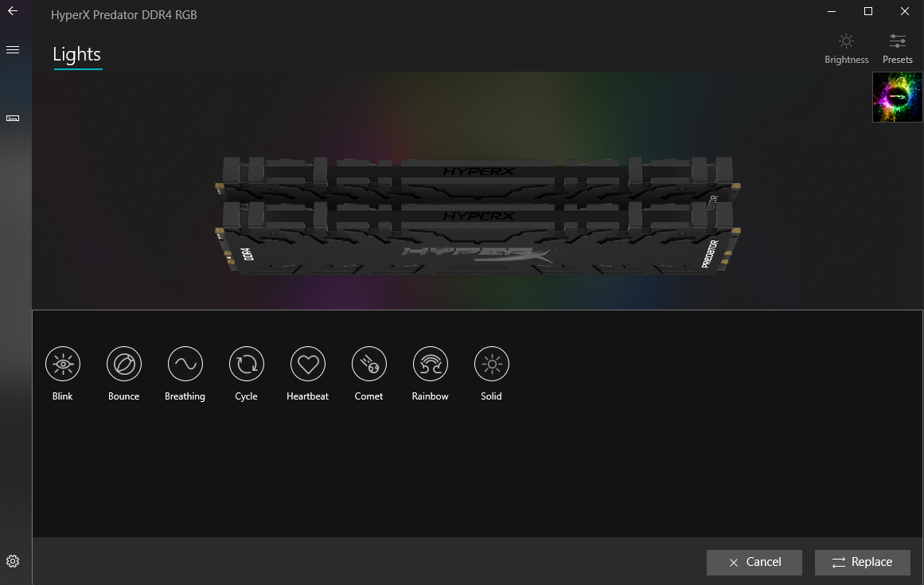The image size is (924, 585).
Task: Open settings via the gear icon
Action: coord(13,561)
